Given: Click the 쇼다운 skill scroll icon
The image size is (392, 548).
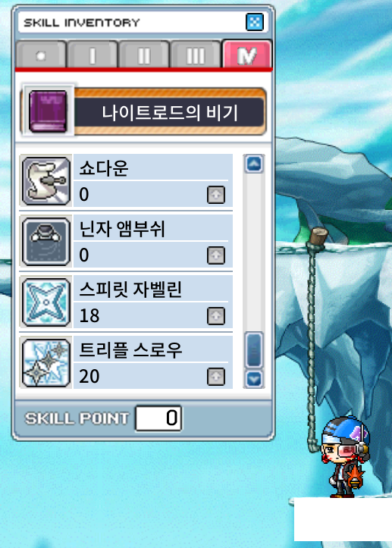Looking at the screenshot, I should click(x=46, y=181).
